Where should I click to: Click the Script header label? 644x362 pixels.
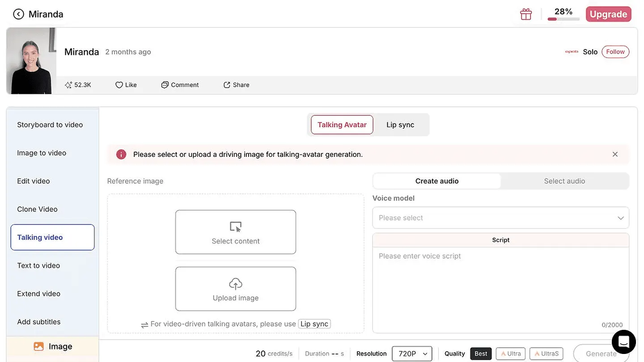click(501, 240)
